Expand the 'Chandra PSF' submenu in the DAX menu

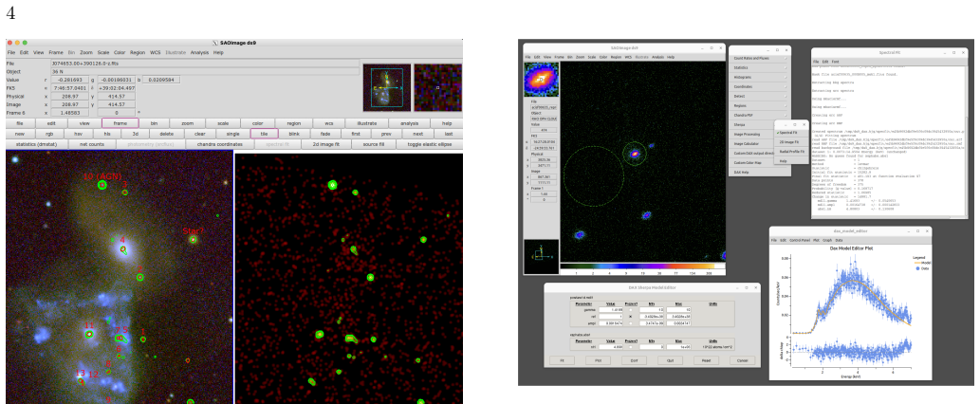point(759,115)
